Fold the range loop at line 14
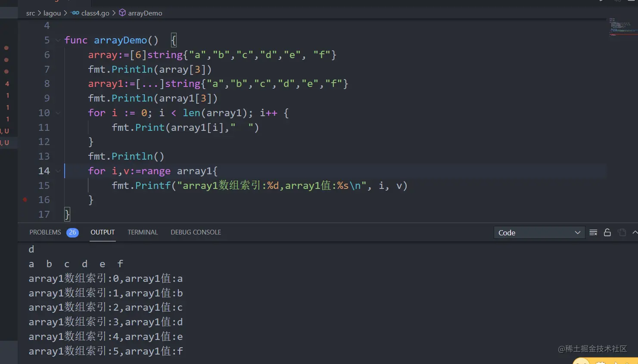The width and height of the screenshot is (638, 364). pos(58,171)
